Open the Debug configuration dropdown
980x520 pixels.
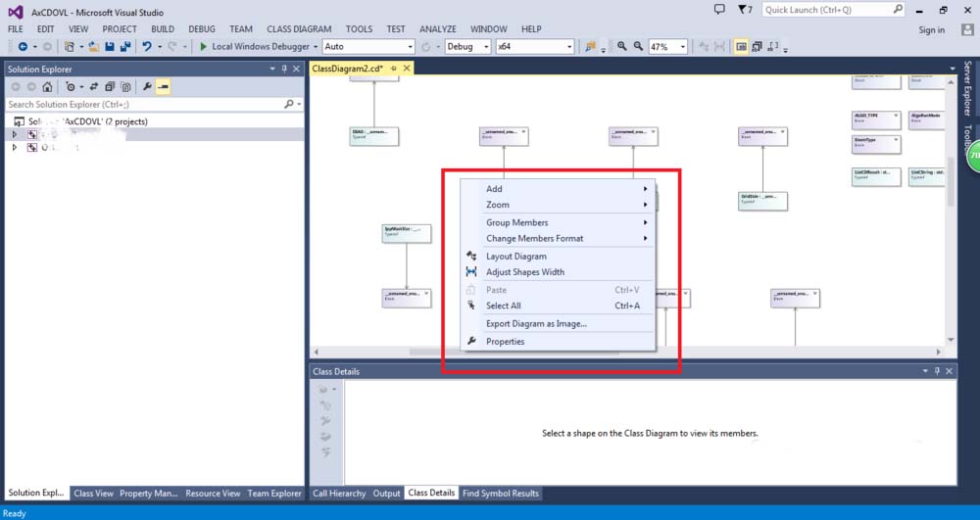(x=484, y=46)
